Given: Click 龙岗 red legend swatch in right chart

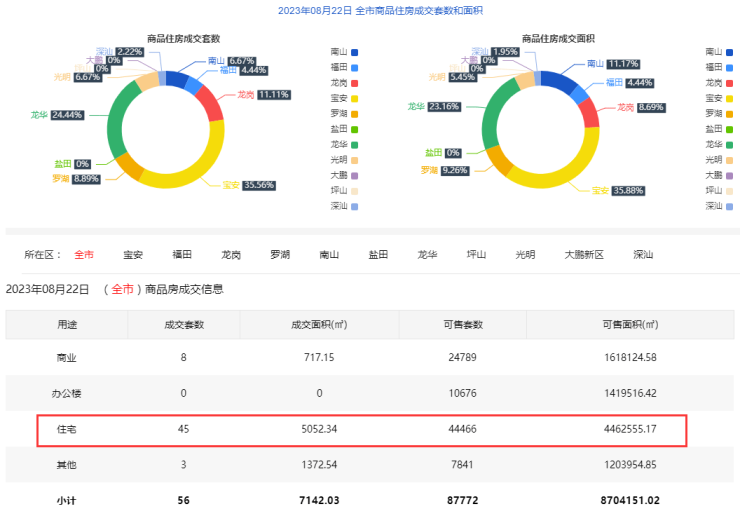Looking at the screenshot, I should click(731, 82).
